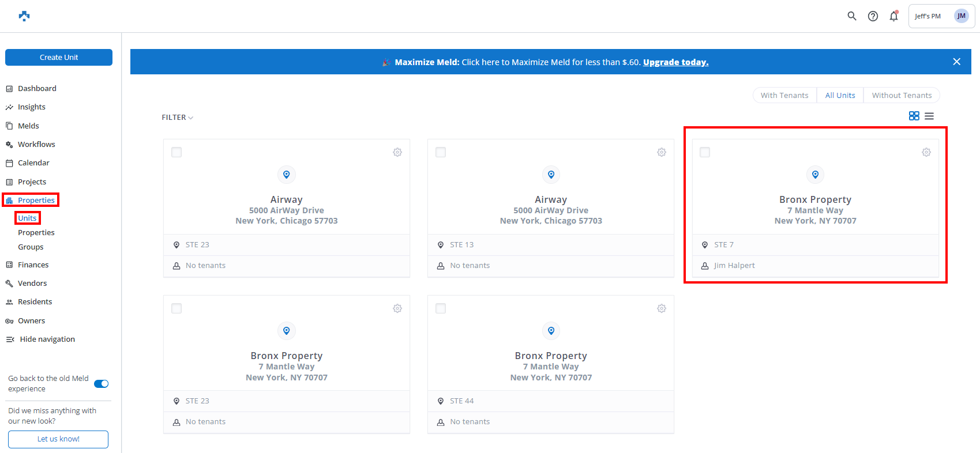Screen dimensions: 980x453
Task: Switch to list view icon
Action: point(929,116)
